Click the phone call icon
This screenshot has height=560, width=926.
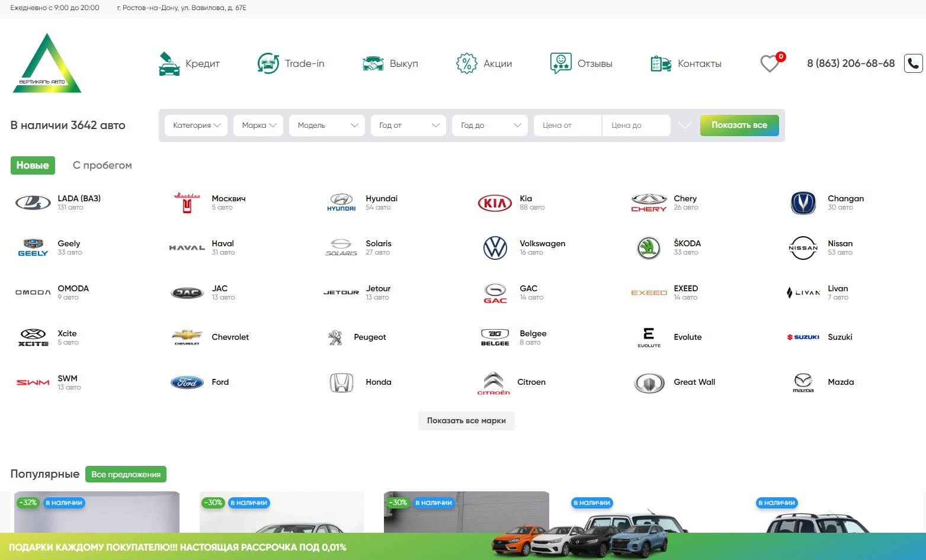913,63
